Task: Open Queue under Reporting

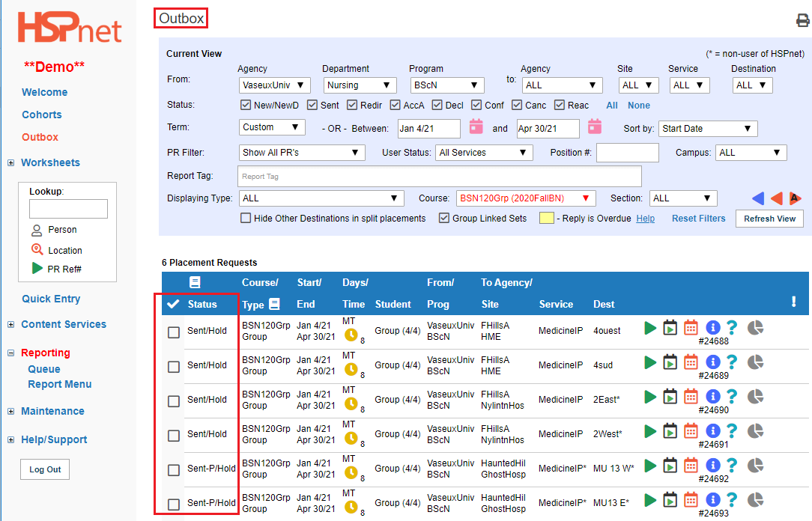Action: (x=44, y=369)
